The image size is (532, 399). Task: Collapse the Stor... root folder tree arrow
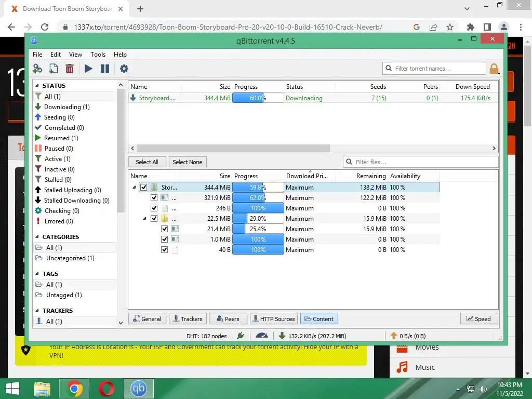[x=134, y=187]
